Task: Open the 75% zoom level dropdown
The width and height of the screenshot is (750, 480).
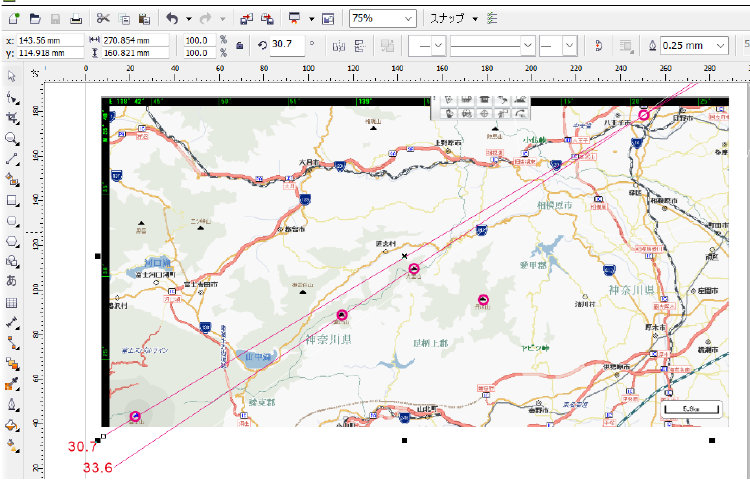Action: click(409, 18)
